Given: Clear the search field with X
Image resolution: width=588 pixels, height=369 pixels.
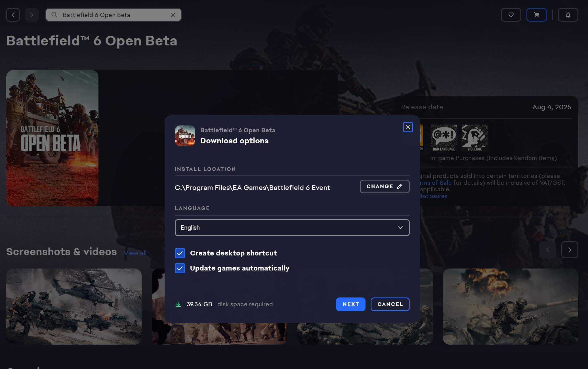Looking at the screenshot, I should 173,15.
